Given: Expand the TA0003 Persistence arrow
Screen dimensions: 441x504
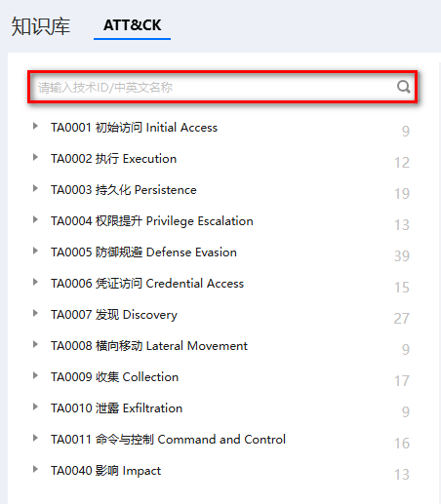Looking at the screenshot, I should pos(35,188).
